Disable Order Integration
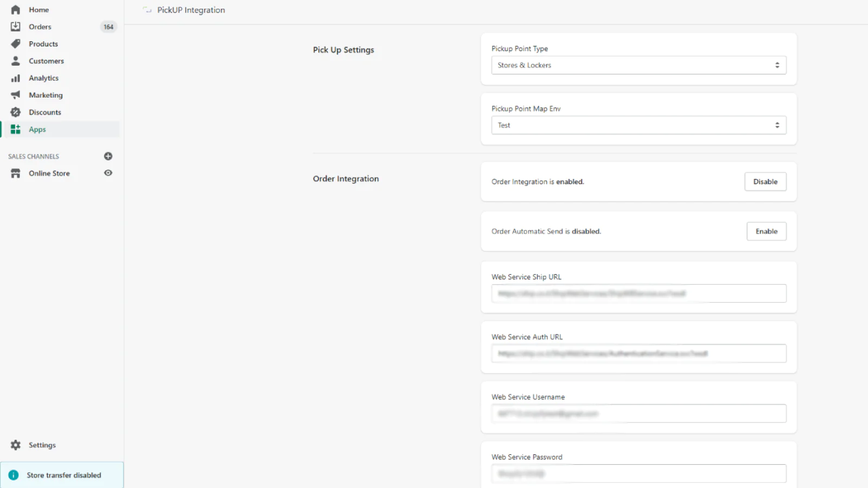 pos(765,182)
